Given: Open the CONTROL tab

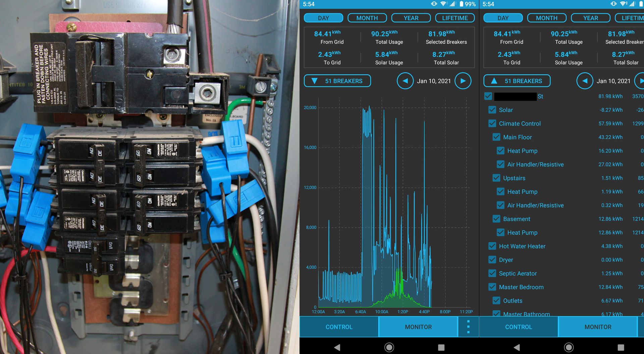Looking at the screenshot, I should click(339, 327).
